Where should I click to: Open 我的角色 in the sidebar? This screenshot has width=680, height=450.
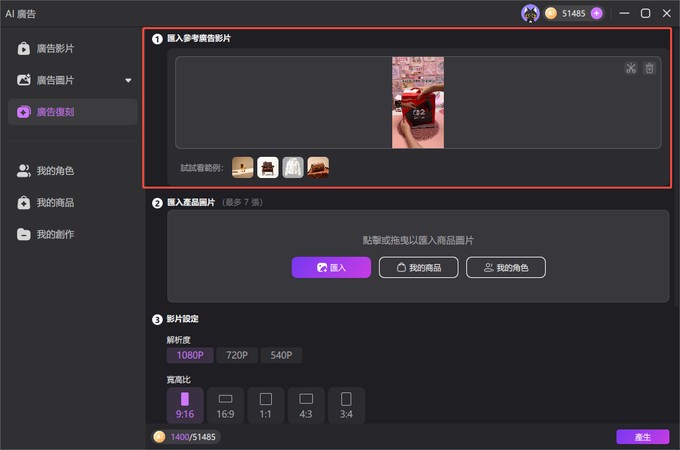click(x=72, y=171)
